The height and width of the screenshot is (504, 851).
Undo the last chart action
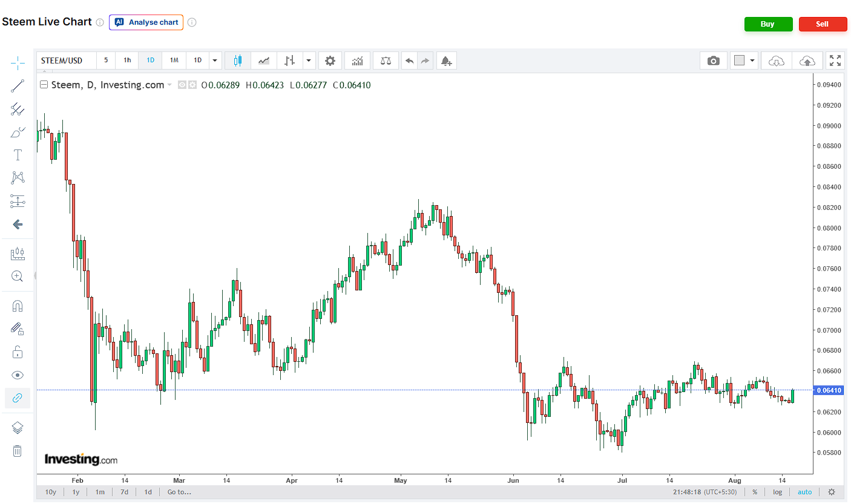(x=410, y=61)
